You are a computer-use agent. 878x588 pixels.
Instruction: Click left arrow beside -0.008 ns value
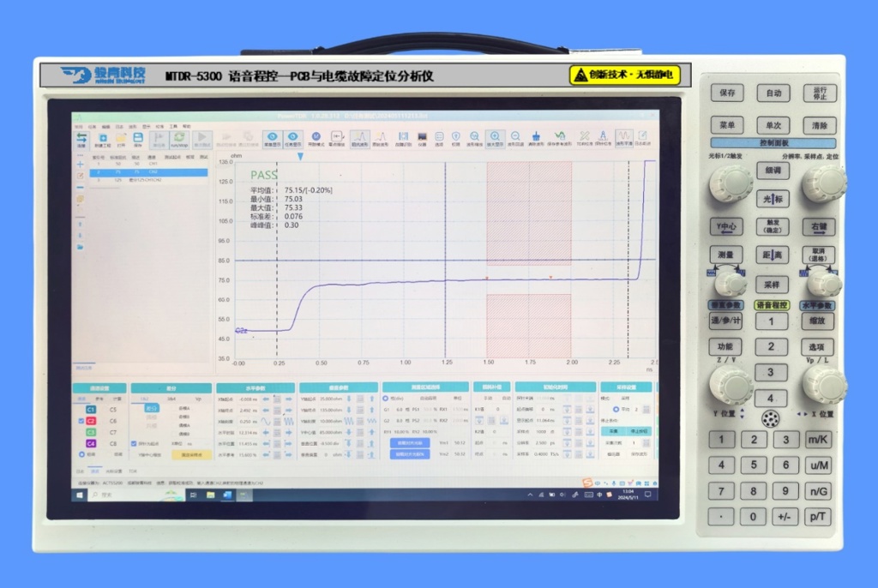coord(266,399)
